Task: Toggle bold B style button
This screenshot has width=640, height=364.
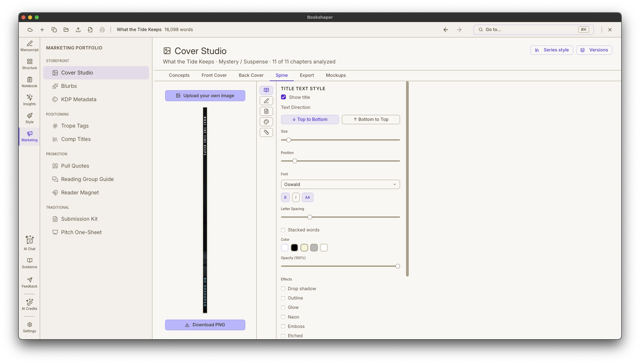Action: pos(285,197)
